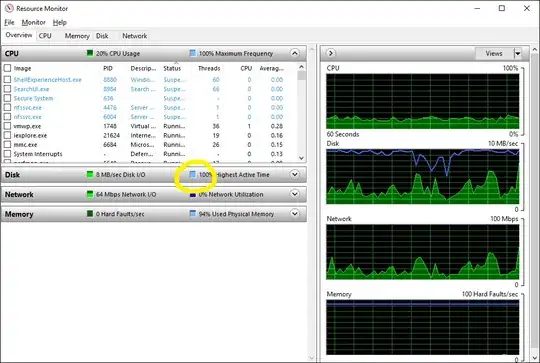Click the Views button
This screenshot has width=540, height=363.
(494, 53)
